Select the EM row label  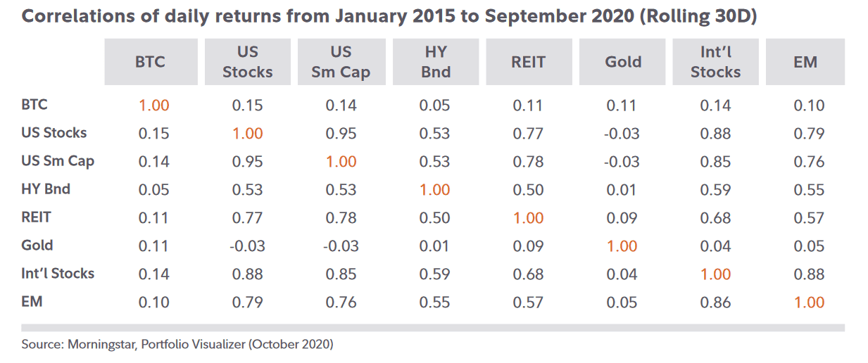(32, 302)
